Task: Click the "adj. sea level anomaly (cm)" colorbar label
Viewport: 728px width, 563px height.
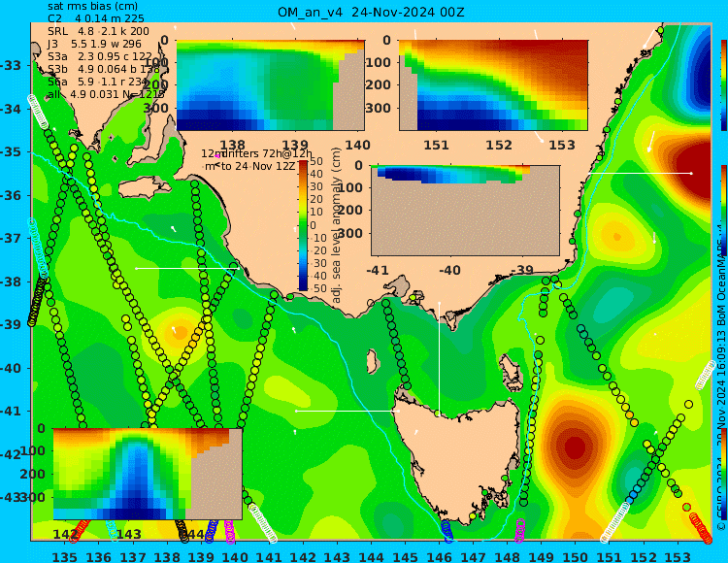Action: pyautogui.click(x=337, y=225)
